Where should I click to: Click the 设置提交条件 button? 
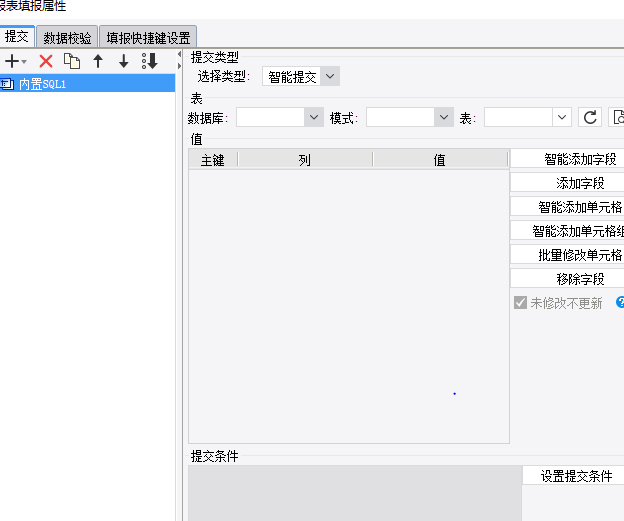[573, 476]
